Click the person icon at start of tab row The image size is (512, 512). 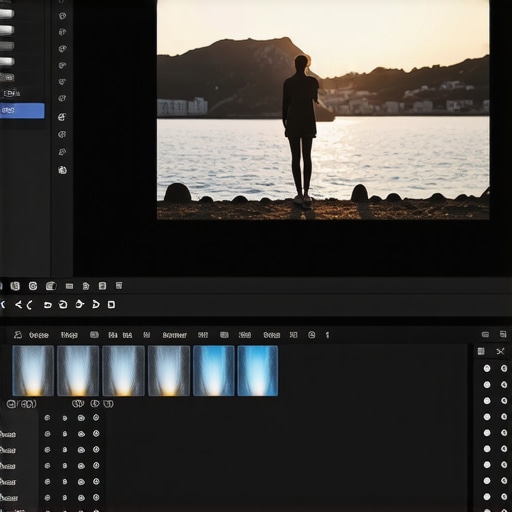[18, 335]
